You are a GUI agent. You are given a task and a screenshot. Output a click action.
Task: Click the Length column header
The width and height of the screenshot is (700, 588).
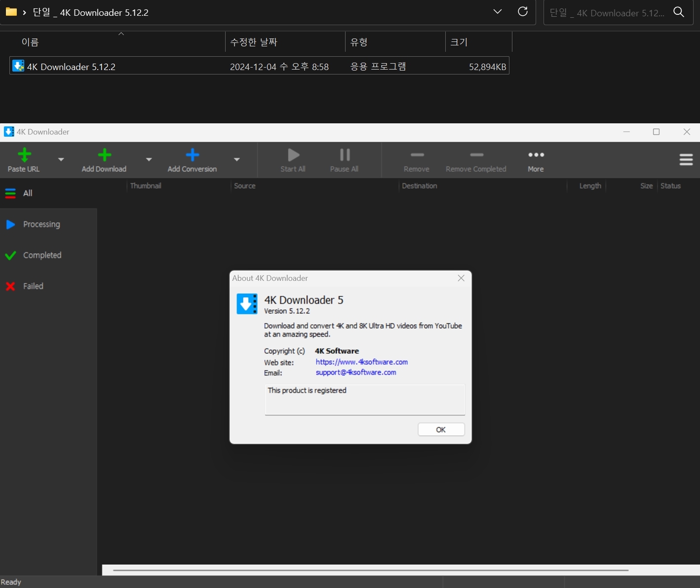pos(586,186)
